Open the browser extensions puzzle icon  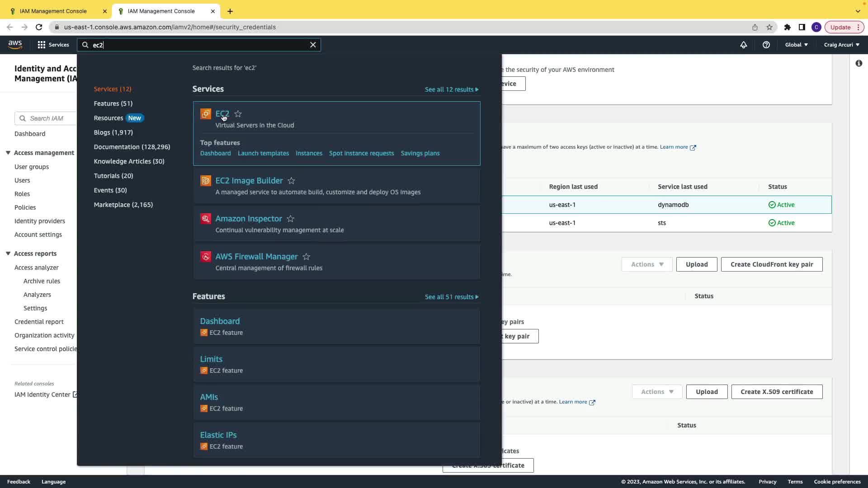pos(787,27)
